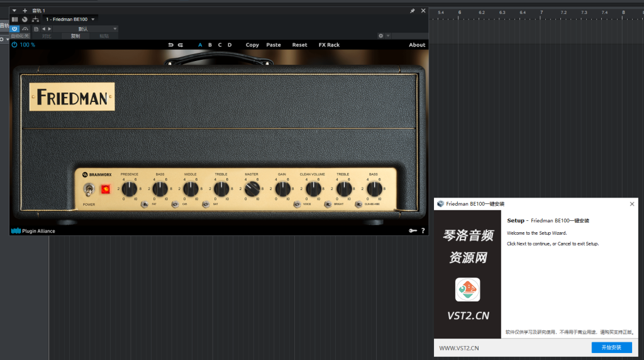The image size is (644, 360).
Task: Open the key license icon
Action: (x=412, y=231)
